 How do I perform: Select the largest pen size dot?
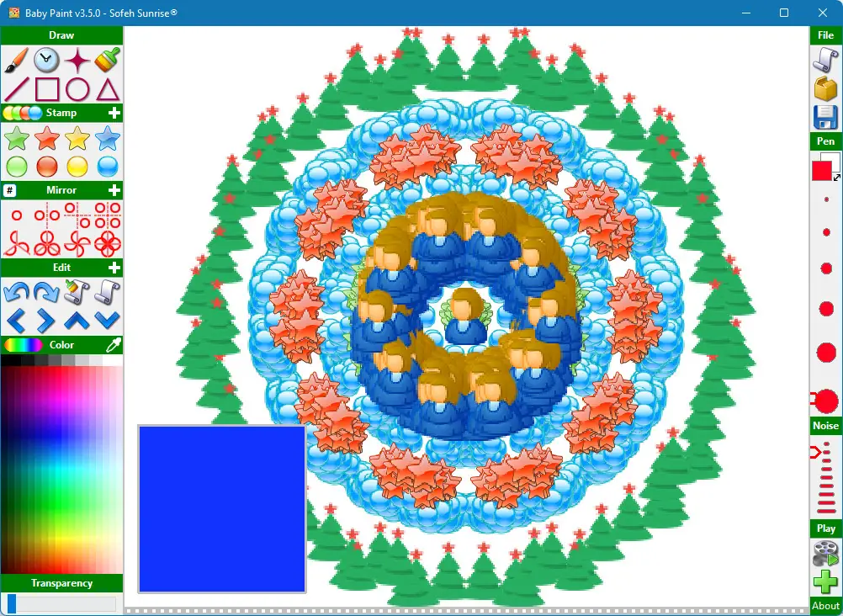coord(826,401)
